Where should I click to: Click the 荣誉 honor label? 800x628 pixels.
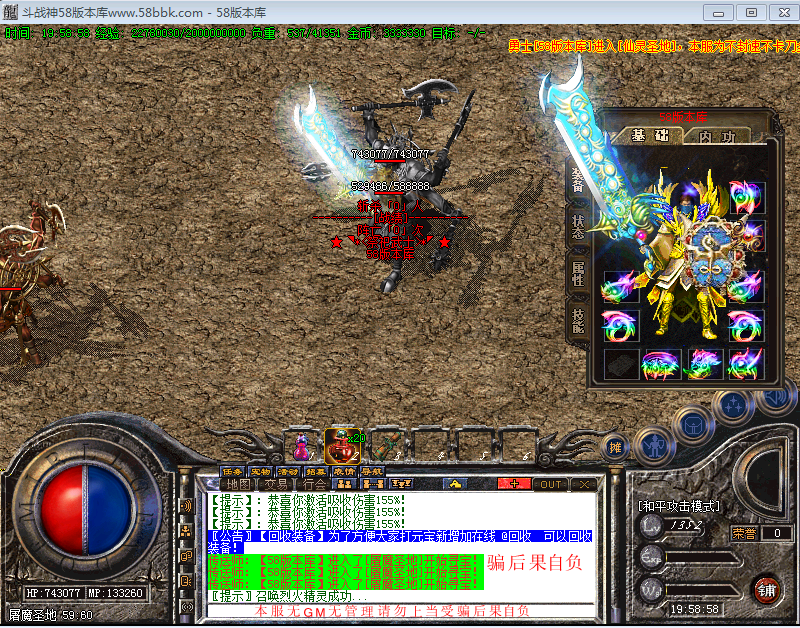pos(744,534)
